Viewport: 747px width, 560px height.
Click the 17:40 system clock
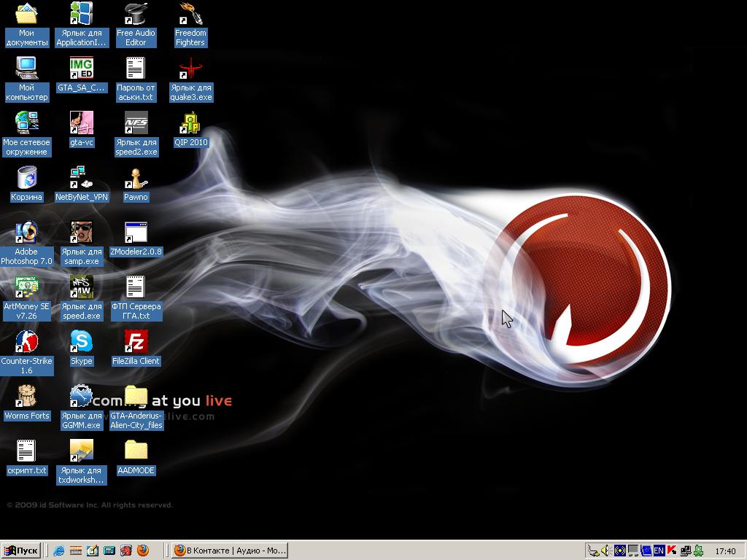725,551
